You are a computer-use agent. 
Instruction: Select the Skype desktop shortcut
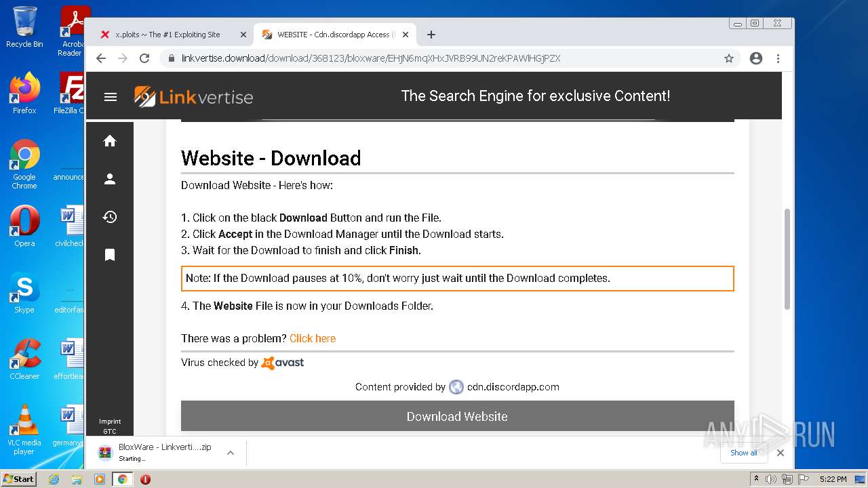tap(24, 293)
